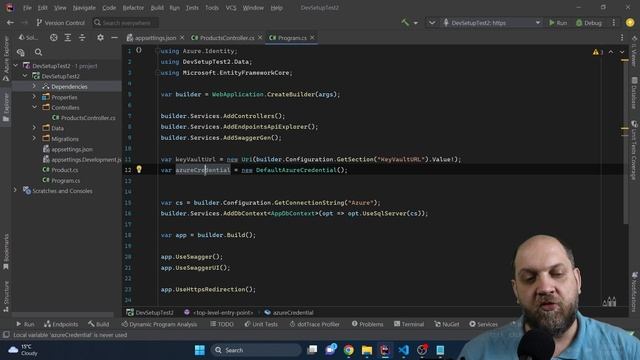Close the appsettings.json tab
The height and width of the screenshot is (360, 640).
pos(182,38)
